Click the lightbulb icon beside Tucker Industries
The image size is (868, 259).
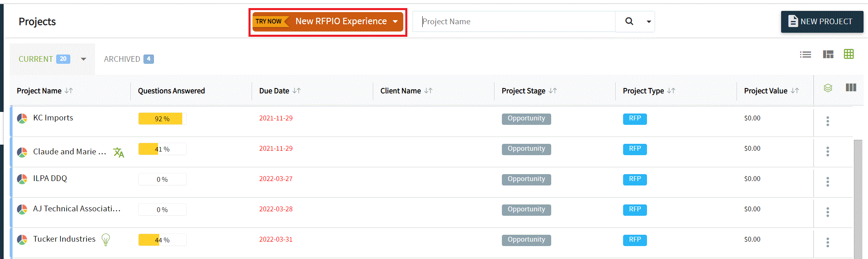click(x=105, y=240)
